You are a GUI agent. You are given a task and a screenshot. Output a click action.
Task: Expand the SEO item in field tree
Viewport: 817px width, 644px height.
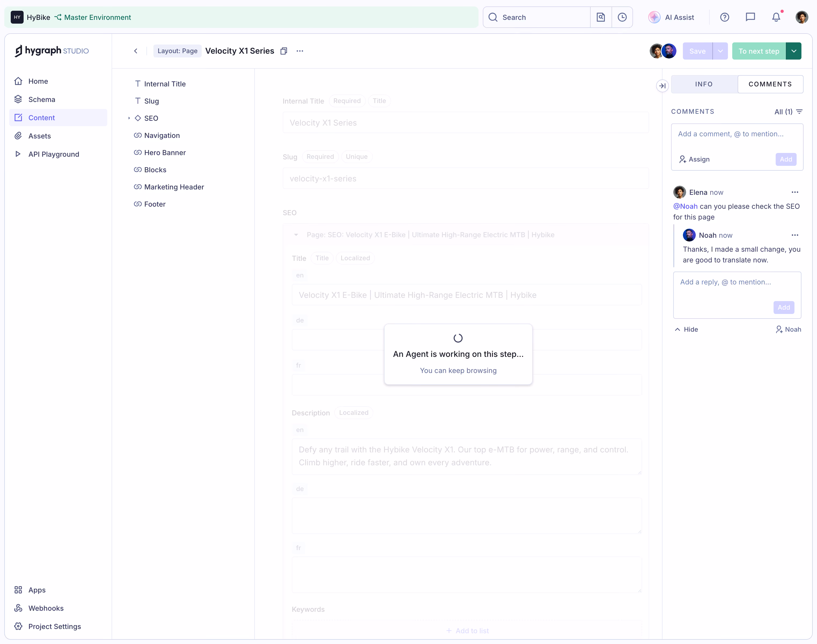coord(129,118)
